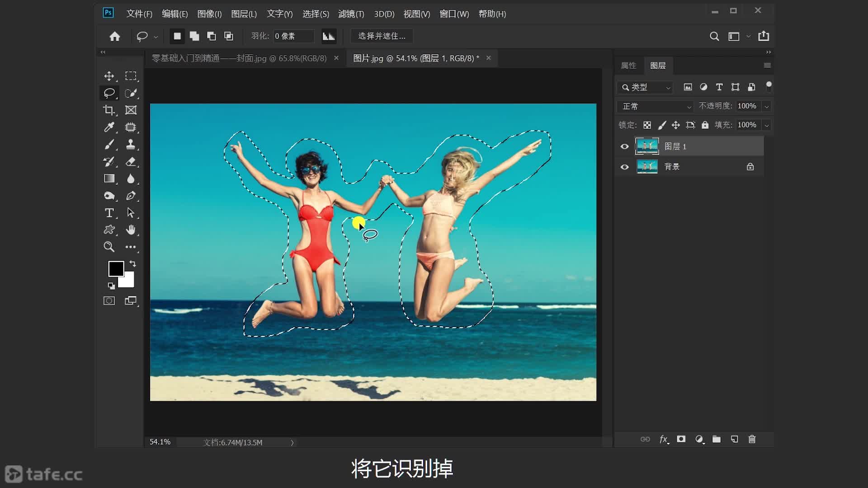Select the Quick Selection tool
This screenshot has height=488, width=868.
pyautogui.click(x=131, y=93)
